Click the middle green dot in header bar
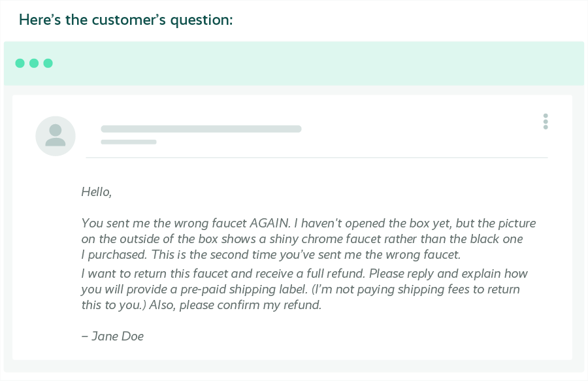 pyautogui.click(x=34, y=63)
